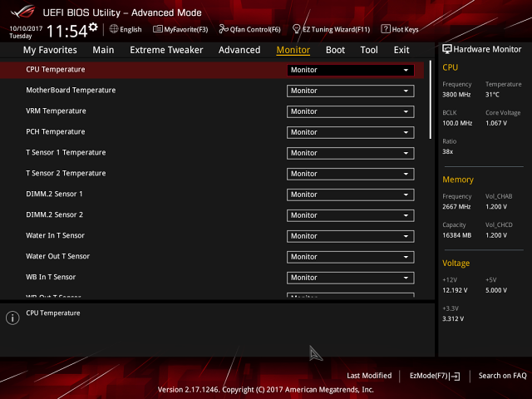Open the Exit tab
The width and height of the screenshot is (532, 399).
pyautogui.click(x=401, y=50)
